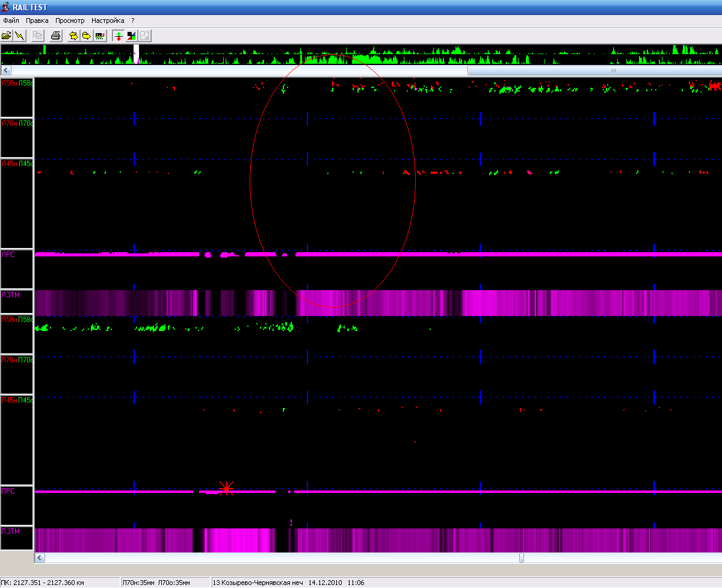Click the red star defect marker
Screen dimensions: 722x588
tap(226, 488)
